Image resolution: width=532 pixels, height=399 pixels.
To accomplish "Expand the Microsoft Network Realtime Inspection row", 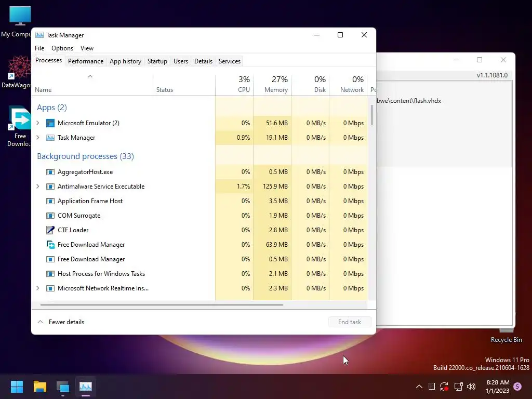I will coord(37,288).
